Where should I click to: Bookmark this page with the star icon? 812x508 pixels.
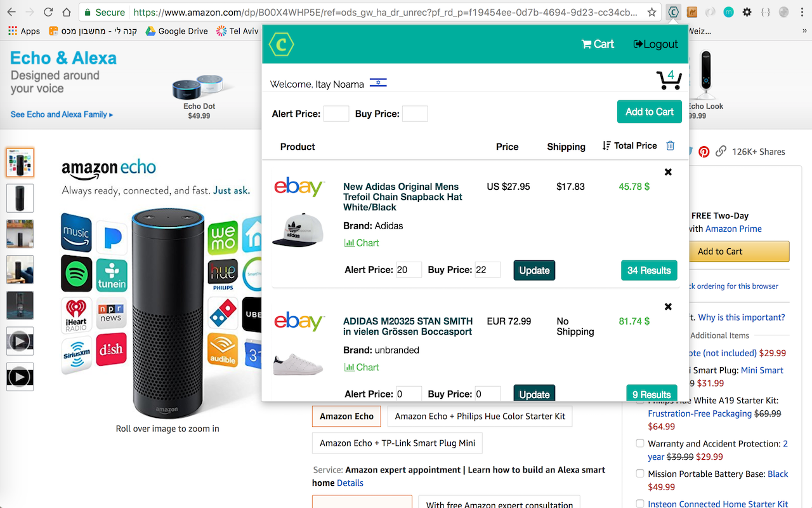click(x=652, y=12)
